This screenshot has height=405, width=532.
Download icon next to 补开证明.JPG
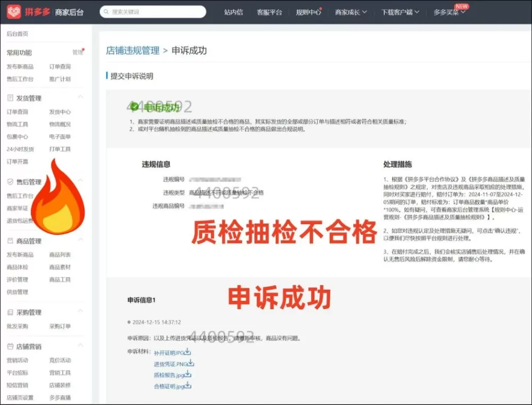(x=188, y=352)
